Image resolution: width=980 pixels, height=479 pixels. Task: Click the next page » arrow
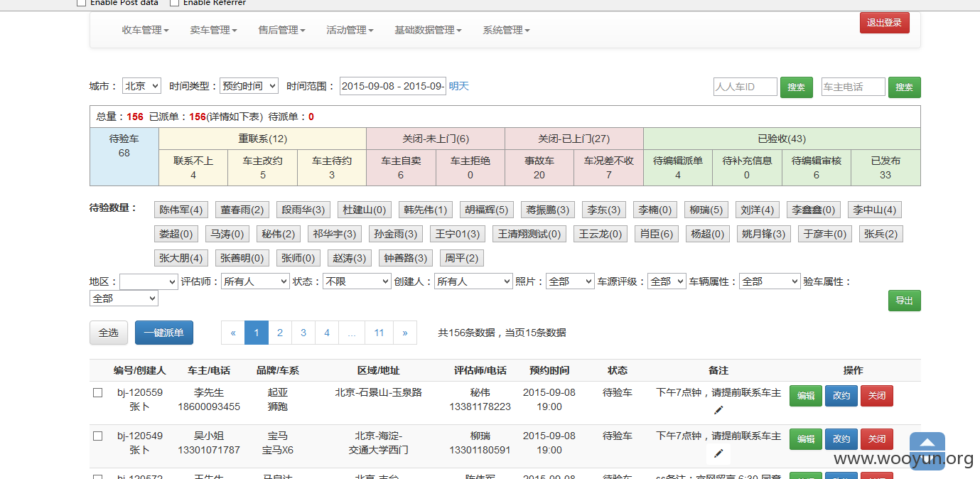click(x=405, y=333)
